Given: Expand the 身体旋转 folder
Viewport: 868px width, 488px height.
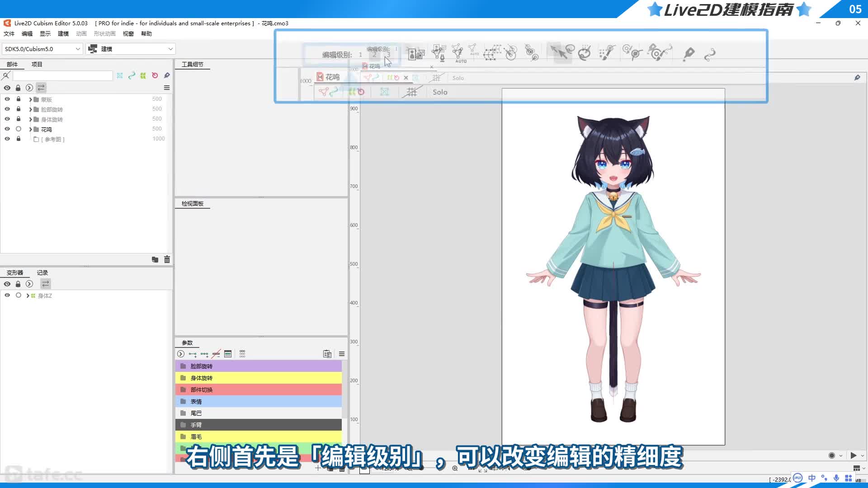Looking at the screenshot, I should (x=30, y=119).
